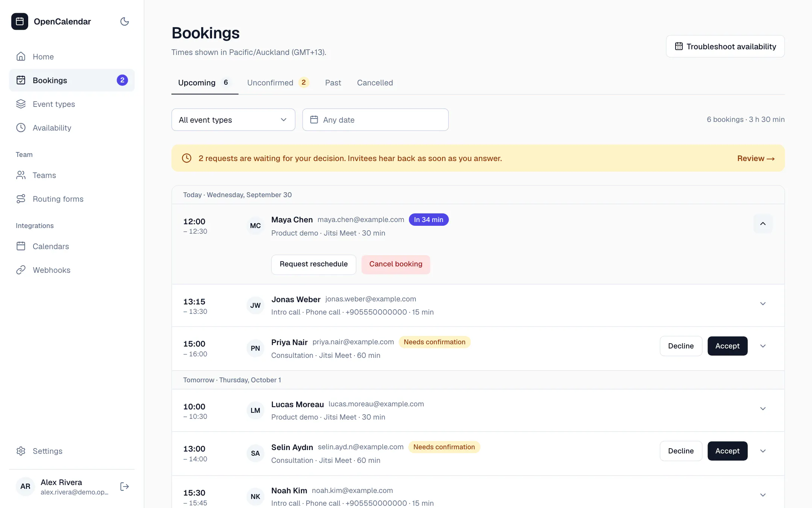812x508 pixels.
Task: Click the AR avatar for Alex Rivera
Action: (x=25, y=486)
